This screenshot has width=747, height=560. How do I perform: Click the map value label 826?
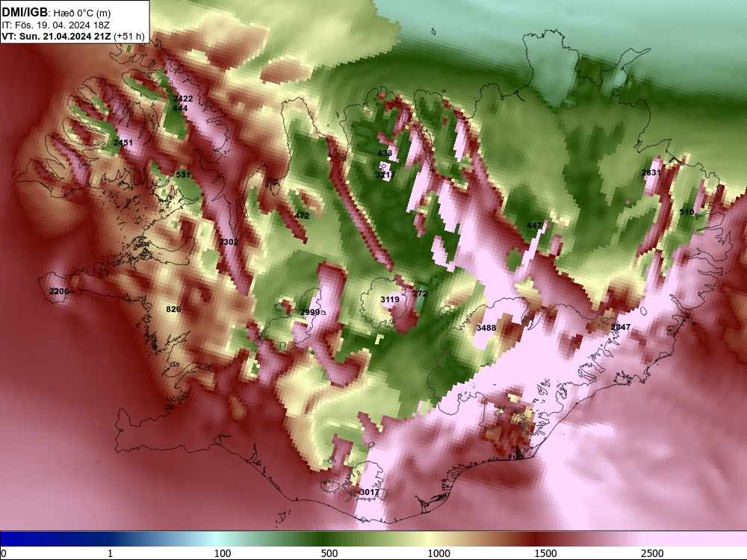click(173, 309)
